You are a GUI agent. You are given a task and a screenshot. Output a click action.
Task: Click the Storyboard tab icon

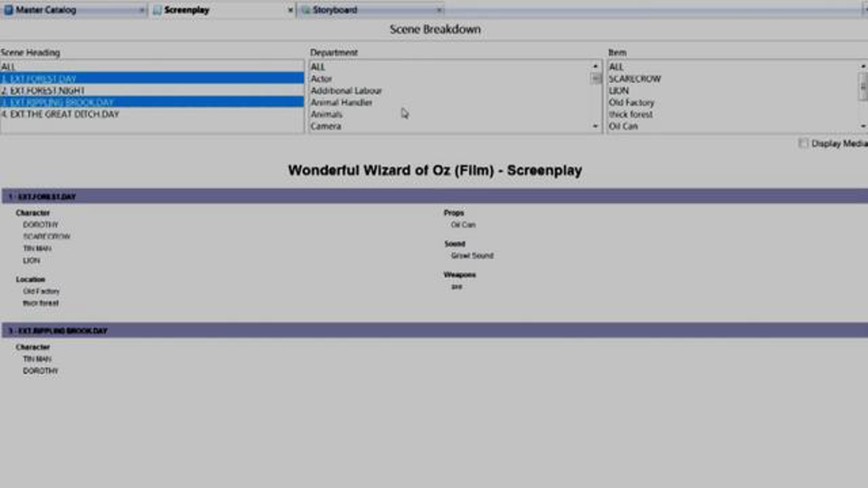306,10
